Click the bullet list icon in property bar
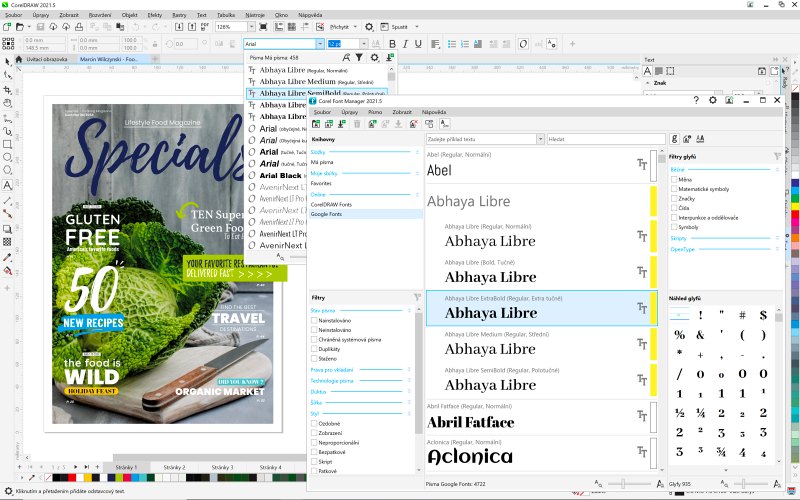 point(452,44)
